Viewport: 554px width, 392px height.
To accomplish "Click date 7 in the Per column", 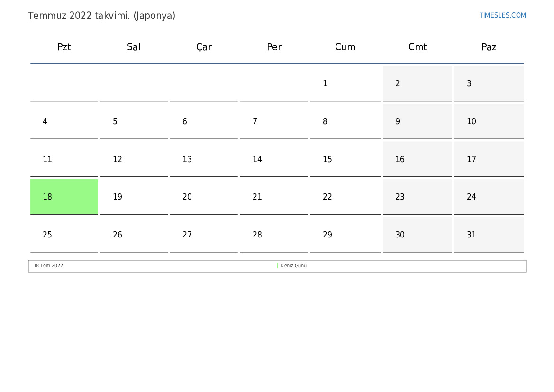I will (x=274, y=121).
